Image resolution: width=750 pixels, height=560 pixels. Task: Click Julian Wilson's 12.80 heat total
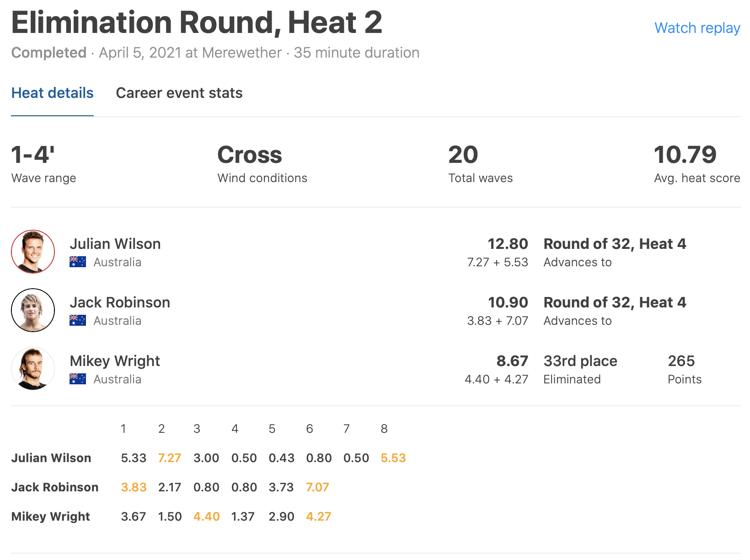[508, 244]
